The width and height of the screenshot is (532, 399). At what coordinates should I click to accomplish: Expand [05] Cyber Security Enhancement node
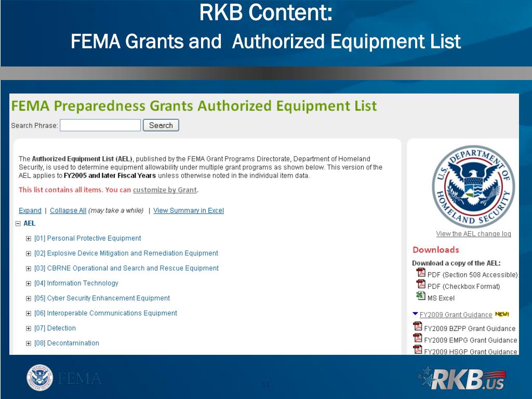(29, 299)
